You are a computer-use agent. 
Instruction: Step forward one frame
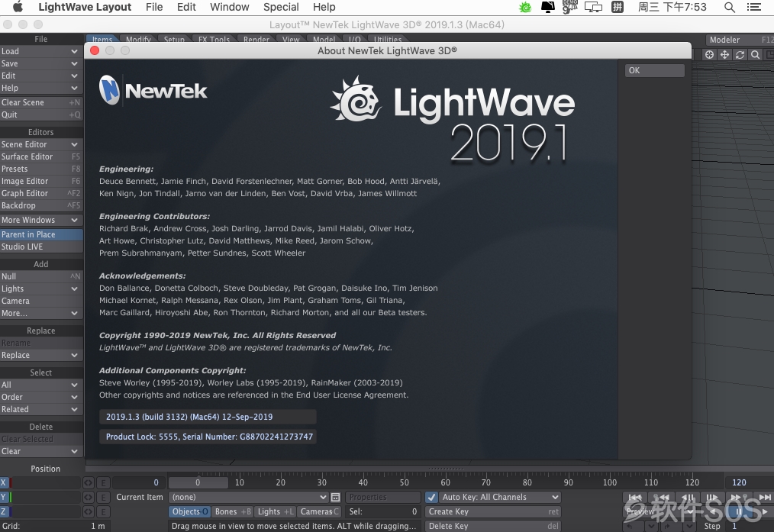click(712, 498)
